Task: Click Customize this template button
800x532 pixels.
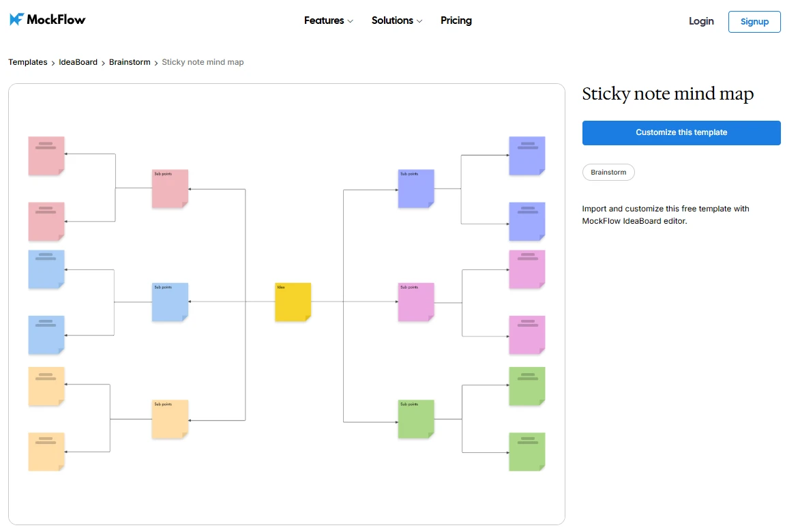Action: pos(681,132)
